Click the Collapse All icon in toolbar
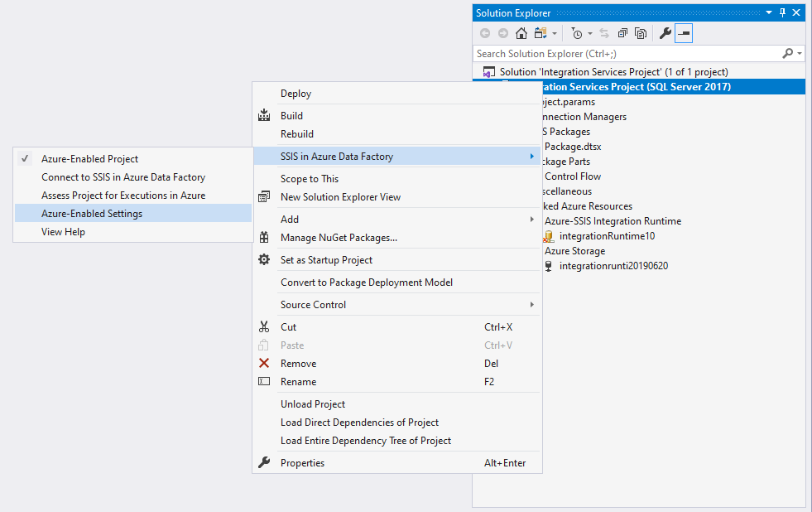This screenshot has width=812, height=512. click(622, 33)
